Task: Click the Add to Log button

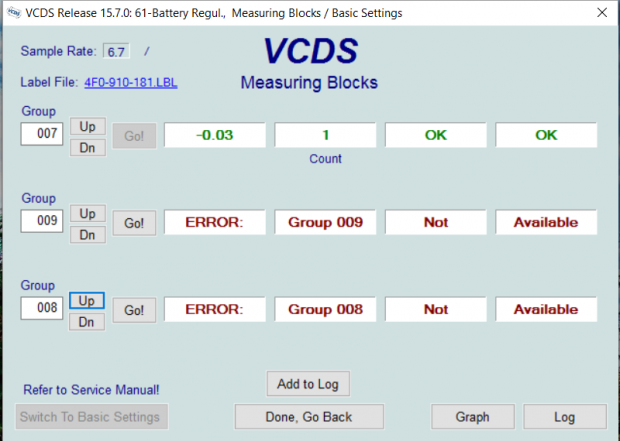Action: pyautogui.click(x=308, y=384)
